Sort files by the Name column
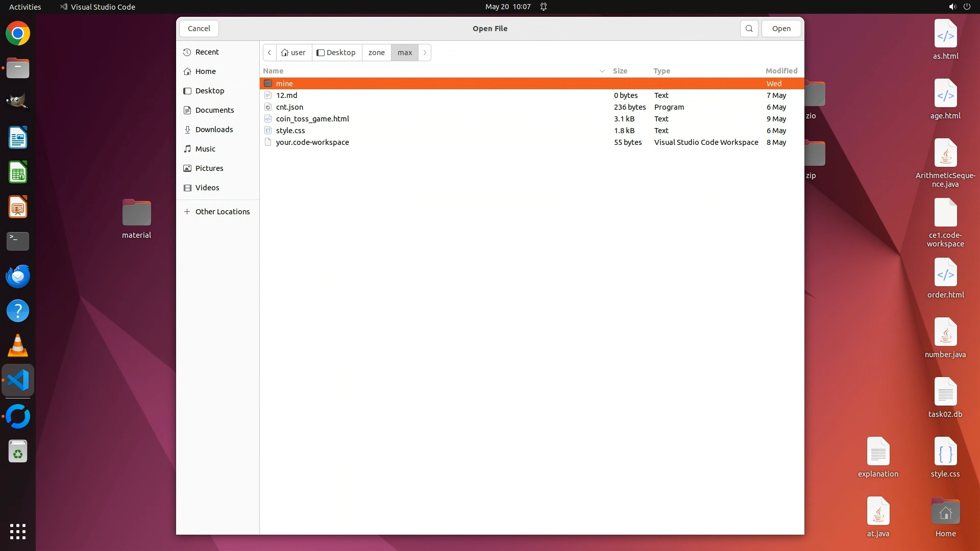 click(x=274, y=71)
